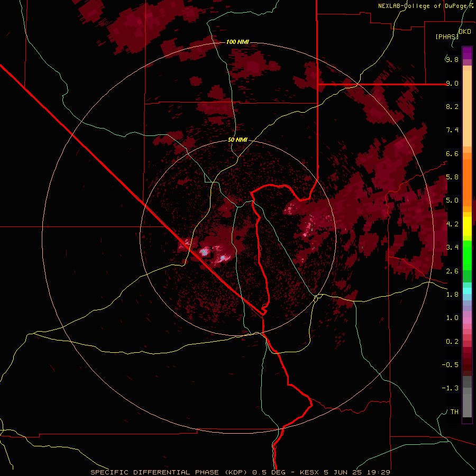The image size is (476, 476).
Task: Click the 8.2 legend value
Action: tap(452, 106)
